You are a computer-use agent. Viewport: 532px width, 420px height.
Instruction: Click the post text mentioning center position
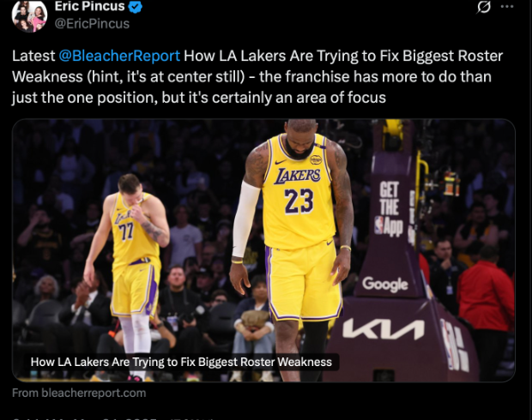pyautogui.click(x=257, y=77)
